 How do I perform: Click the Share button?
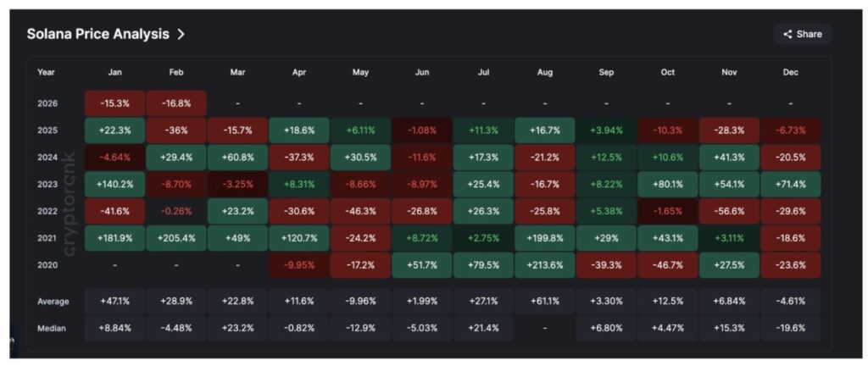pos(802,34)
